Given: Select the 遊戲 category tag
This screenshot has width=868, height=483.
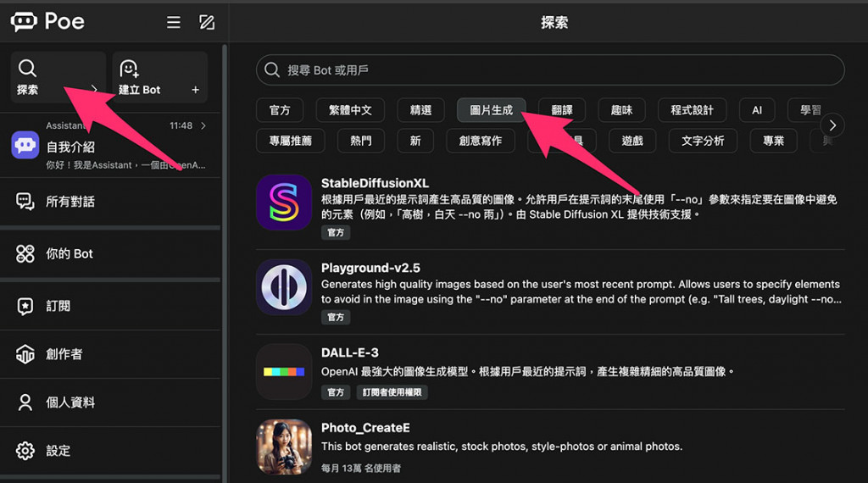Looking at the screenshot, I should [x=632, y=141].
